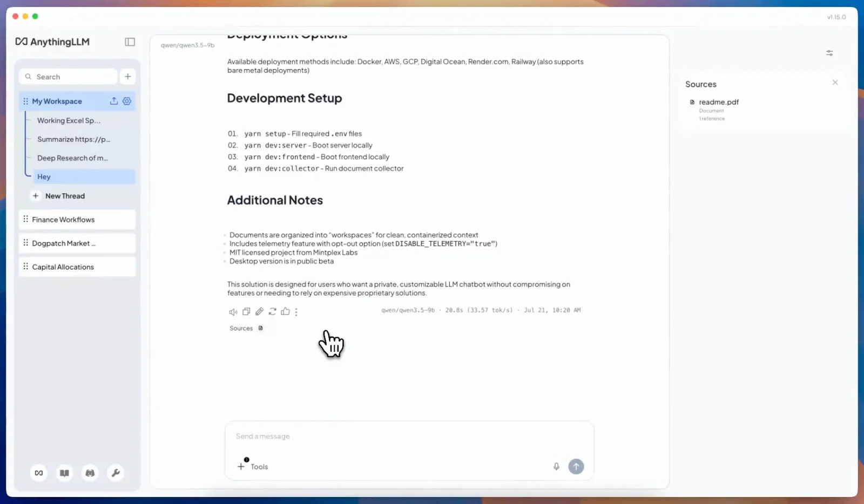Expand Sources under the response
The height and width of the screenshot is (504, 864).
click(246, 328)
